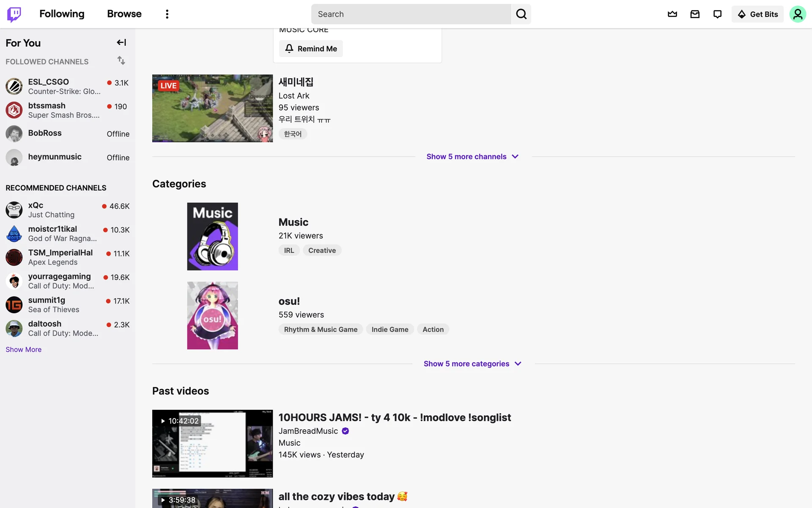Open the three-dot more menu
812x508 pixels.
pos(167,14)
